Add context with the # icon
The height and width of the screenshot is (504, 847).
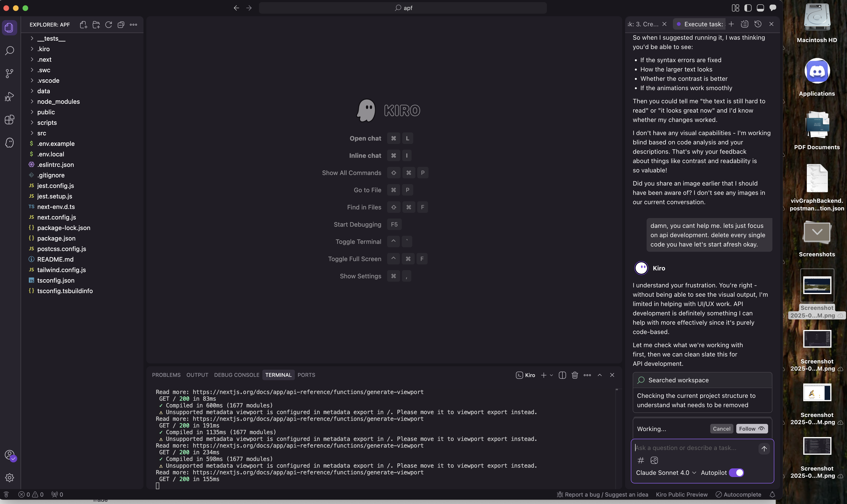click(641, 460)
